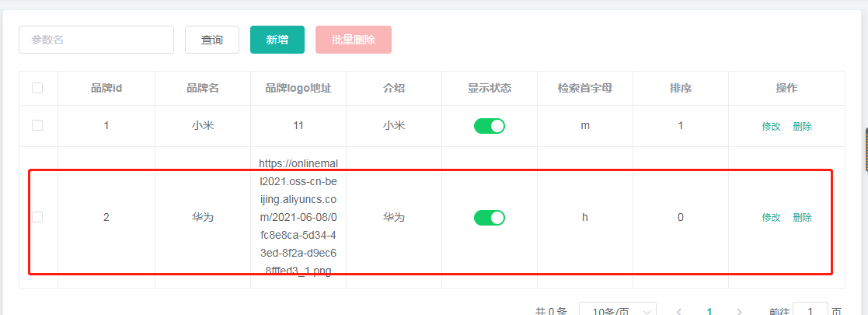Viewport: 868px width, 315px height.
Task: Click the 显示状态 column header
Action: (490, 88)
